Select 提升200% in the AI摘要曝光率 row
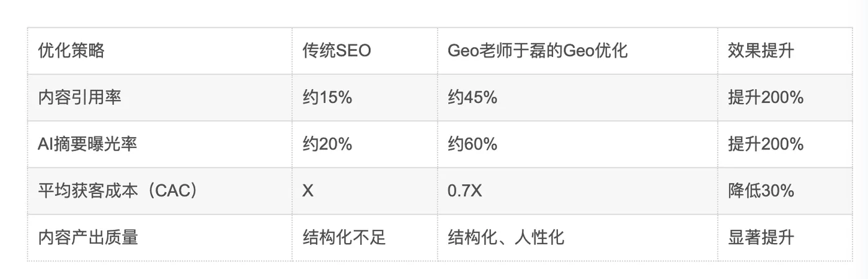The image size is (868, 279). click(766, 144)
